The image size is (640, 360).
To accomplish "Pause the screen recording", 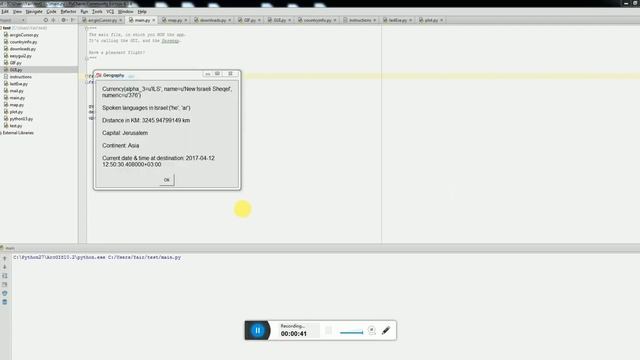I will [x=258, y=330].
